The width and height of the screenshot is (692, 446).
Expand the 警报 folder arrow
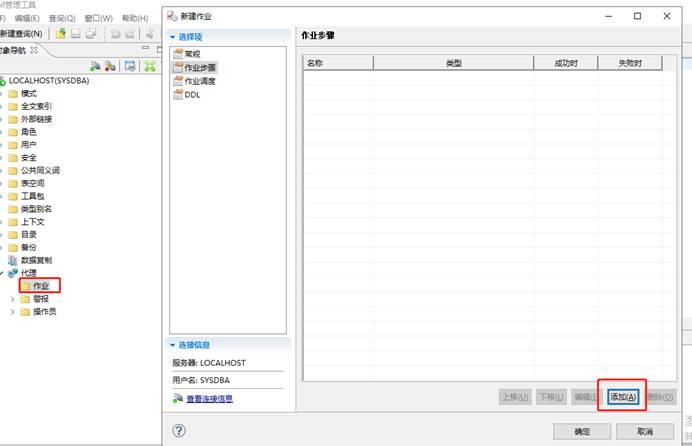[x=12, y=299]
